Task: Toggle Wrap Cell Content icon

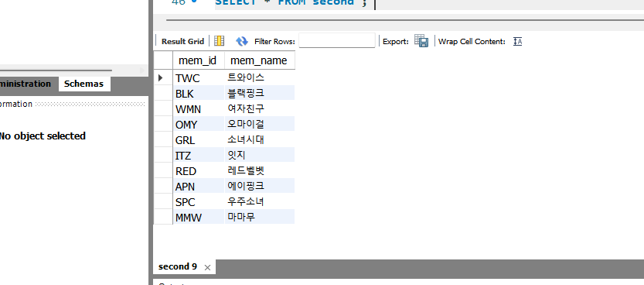Action: point(517,42)
